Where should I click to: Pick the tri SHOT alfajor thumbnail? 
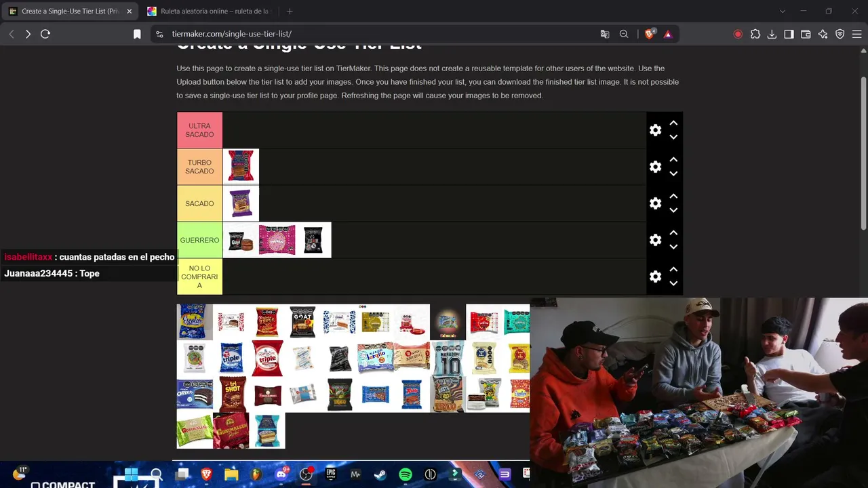click(231, 394)
